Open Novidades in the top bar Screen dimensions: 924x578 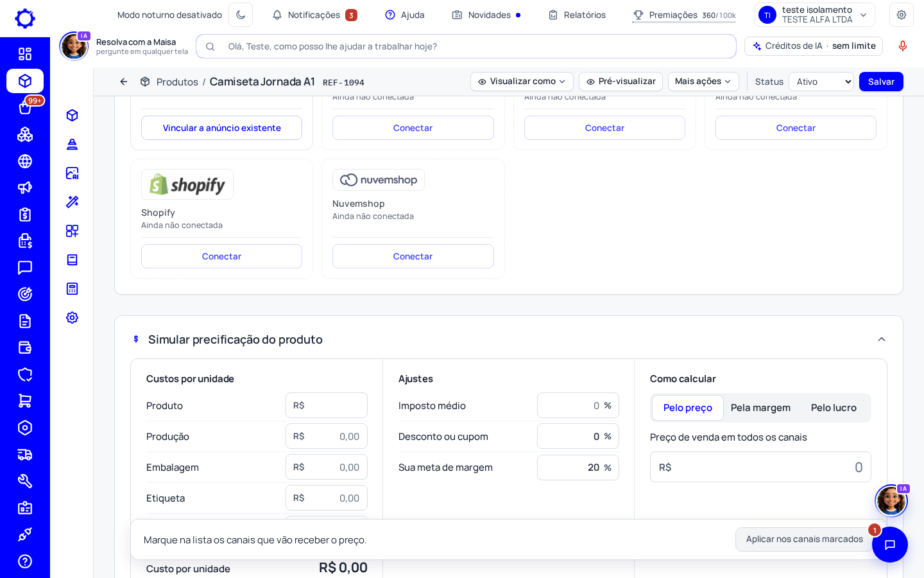point(486,15)
